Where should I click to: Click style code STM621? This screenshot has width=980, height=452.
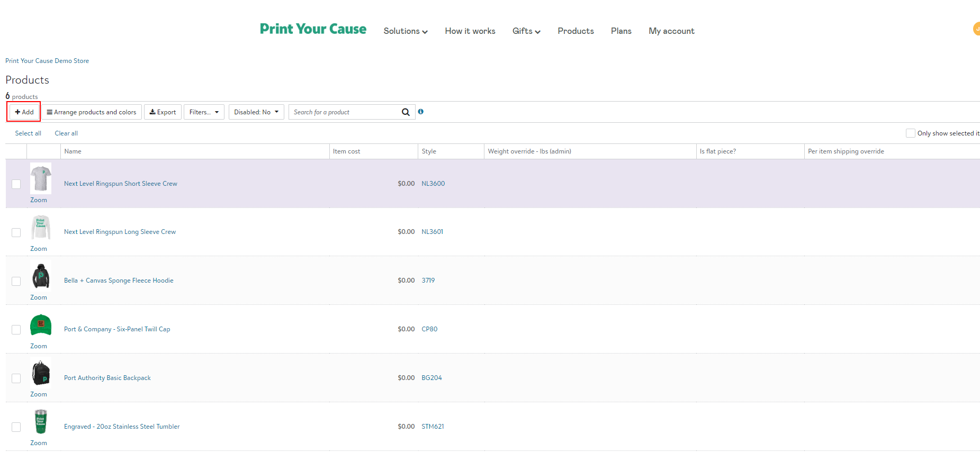point(433,427)
